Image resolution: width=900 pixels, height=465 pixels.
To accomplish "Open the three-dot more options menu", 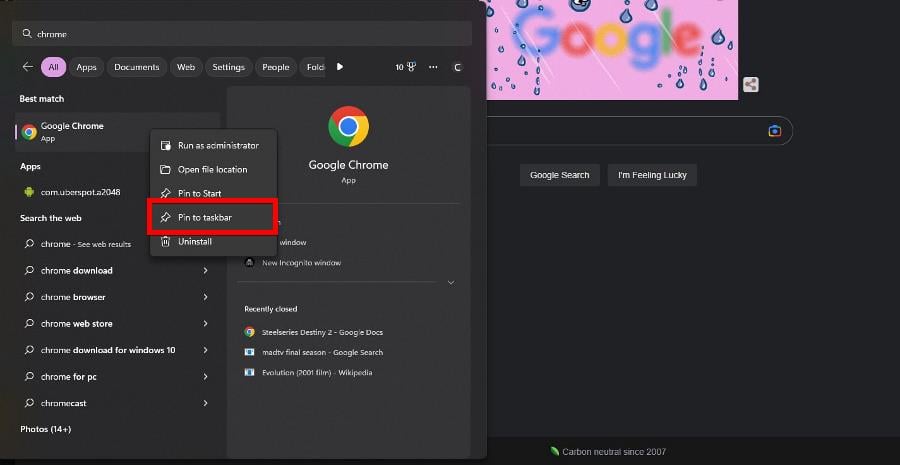I will click(433, 67).
